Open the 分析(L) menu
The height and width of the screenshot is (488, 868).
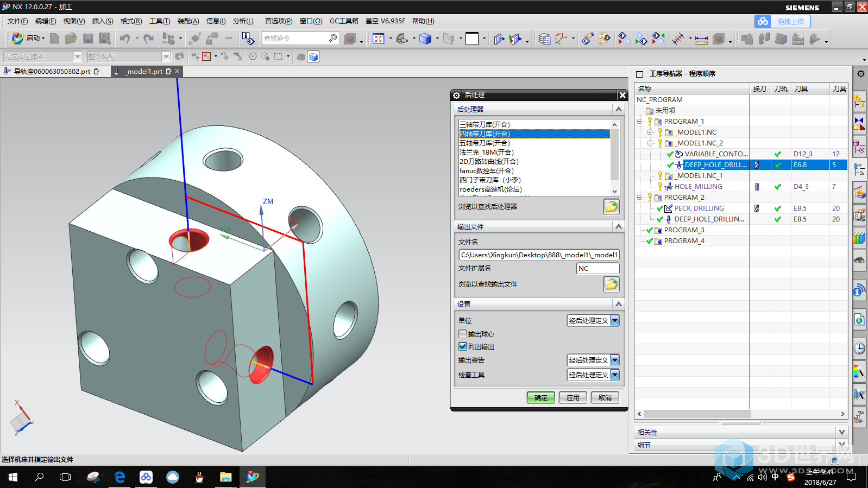243,21
